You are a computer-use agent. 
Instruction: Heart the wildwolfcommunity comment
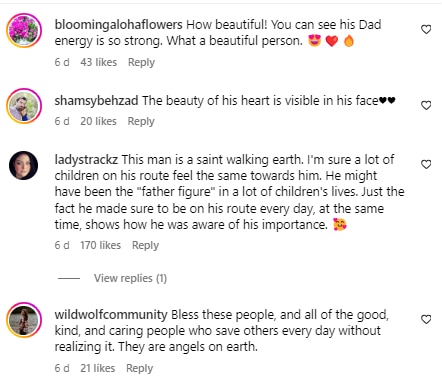coord(426,319)
